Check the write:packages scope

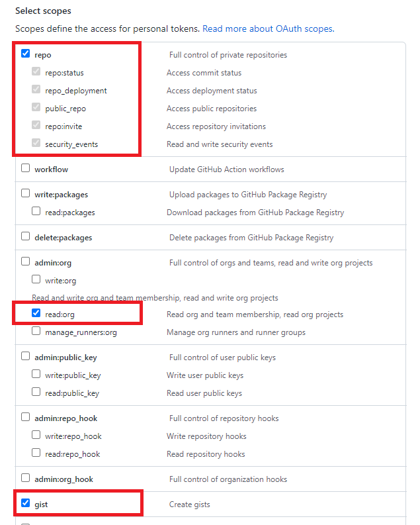click(x=25, y=193)
